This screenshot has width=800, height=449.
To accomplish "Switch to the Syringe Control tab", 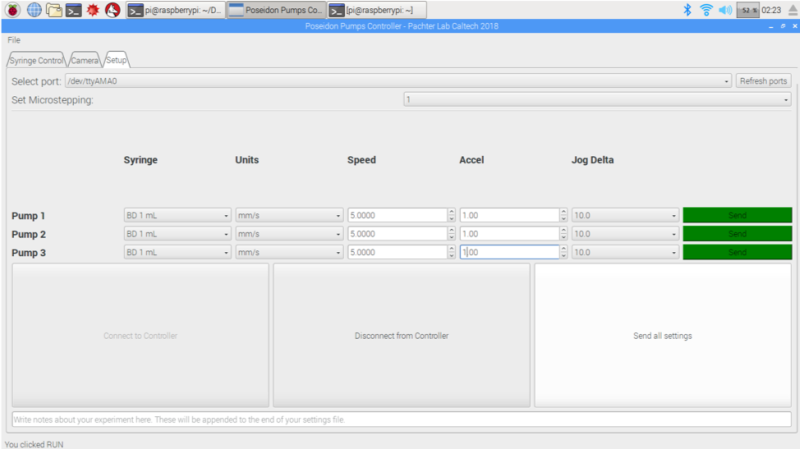I will 36,60.
